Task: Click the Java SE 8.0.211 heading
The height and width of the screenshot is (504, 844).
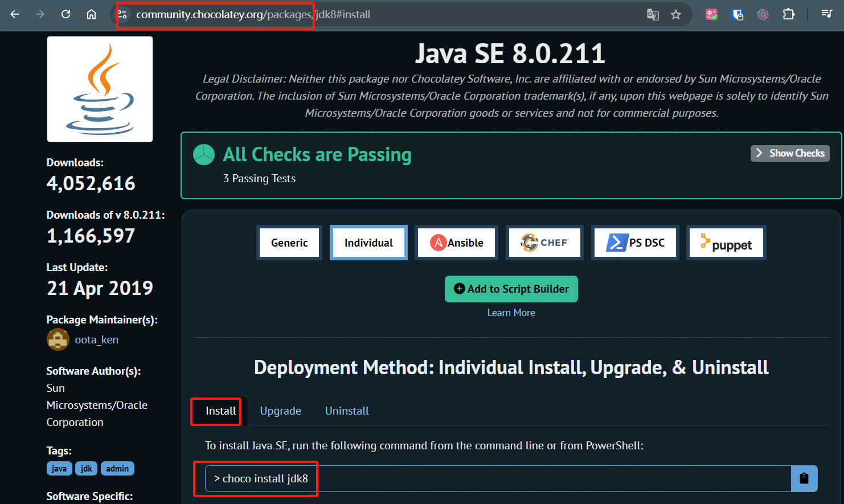Action: [x=510, y=54]
